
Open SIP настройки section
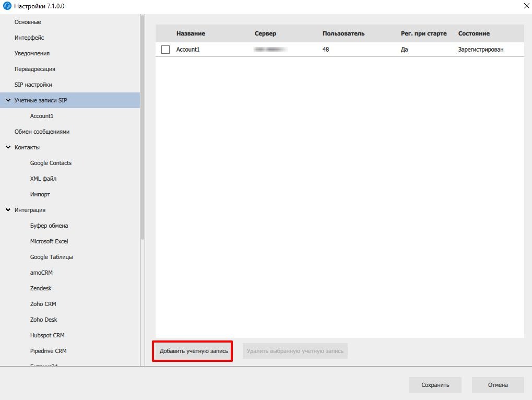click(x=33, y=85)
